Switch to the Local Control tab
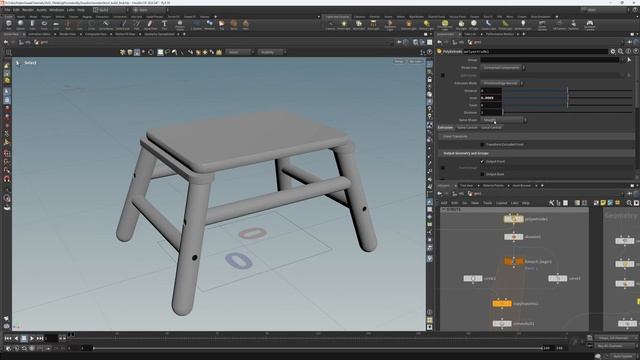 tap(491, 128)
